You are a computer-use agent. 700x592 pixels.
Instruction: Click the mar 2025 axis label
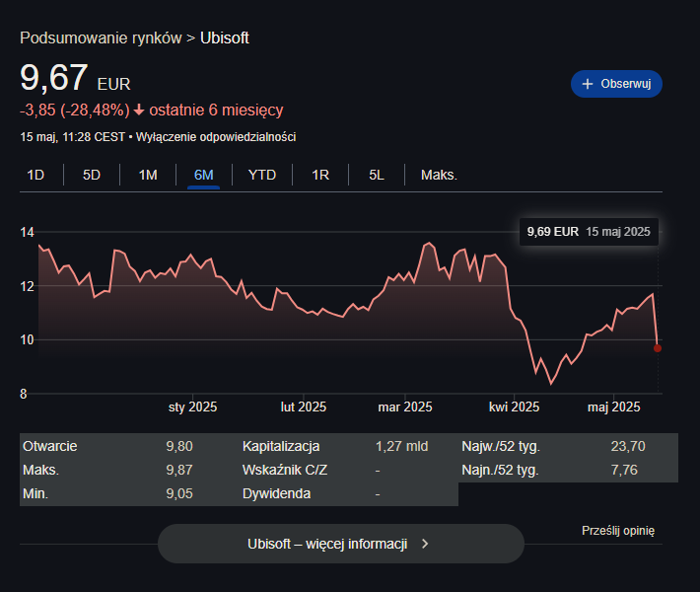tap(405, 407)
